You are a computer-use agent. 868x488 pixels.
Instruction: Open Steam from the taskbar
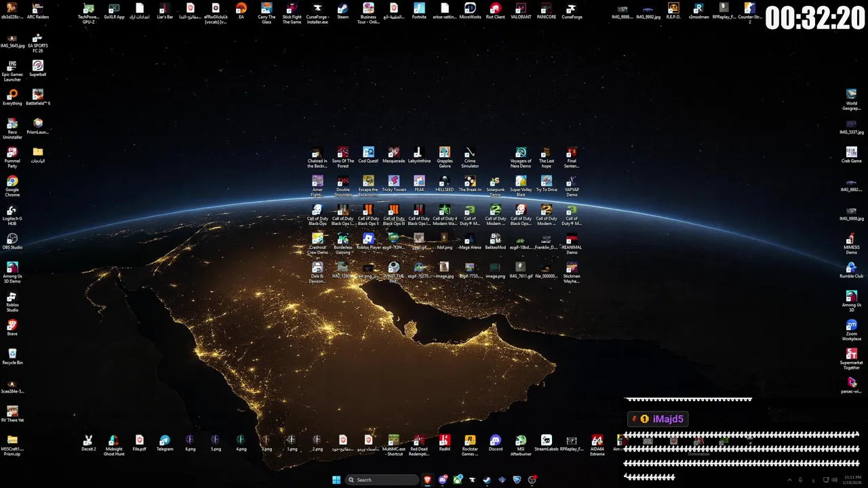point(487,480)
